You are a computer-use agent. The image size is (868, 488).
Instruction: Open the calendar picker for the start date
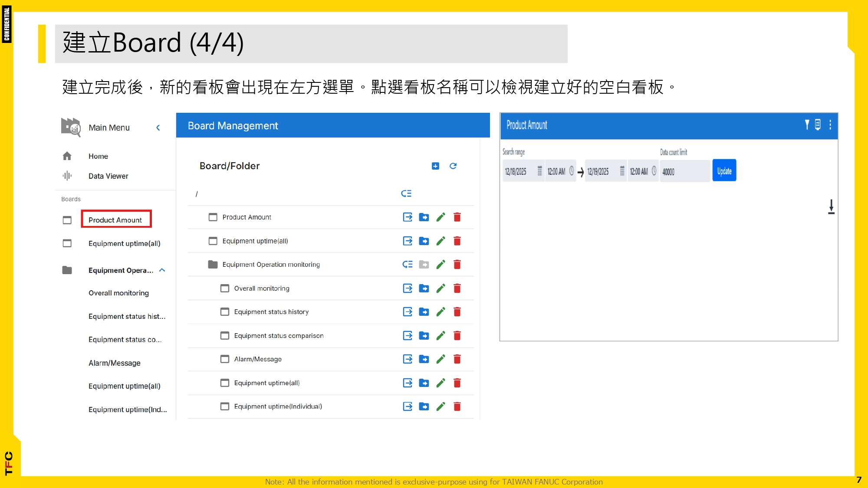539,171
